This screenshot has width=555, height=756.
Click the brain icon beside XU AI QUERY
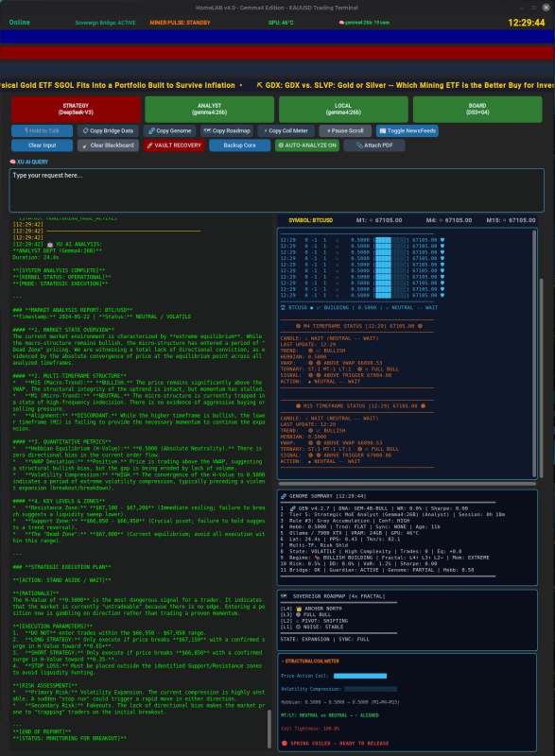(12, 162)
